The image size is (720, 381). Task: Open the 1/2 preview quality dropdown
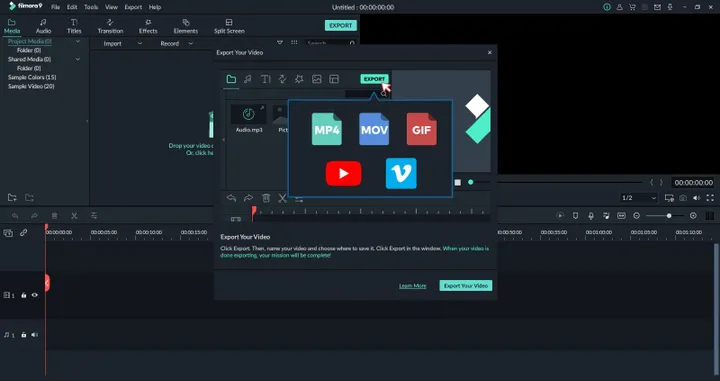(x=639, y=198)
